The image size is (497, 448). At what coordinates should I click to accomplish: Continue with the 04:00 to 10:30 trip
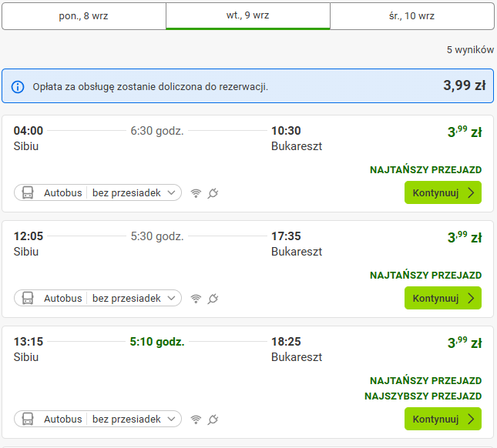(443, 192)
